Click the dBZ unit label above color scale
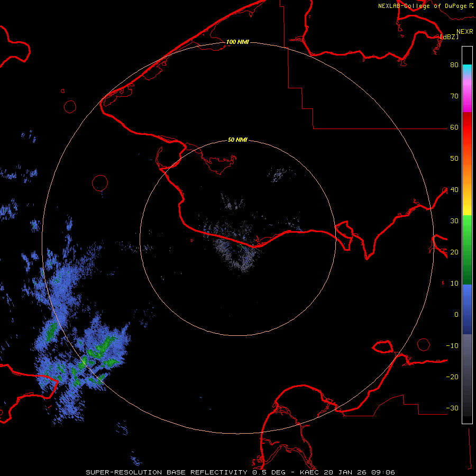 [x=449, y=37]
